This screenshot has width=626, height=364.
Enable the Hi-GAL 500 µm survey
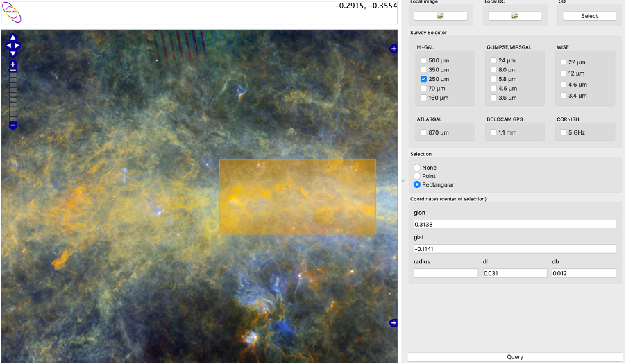point(423,60)
